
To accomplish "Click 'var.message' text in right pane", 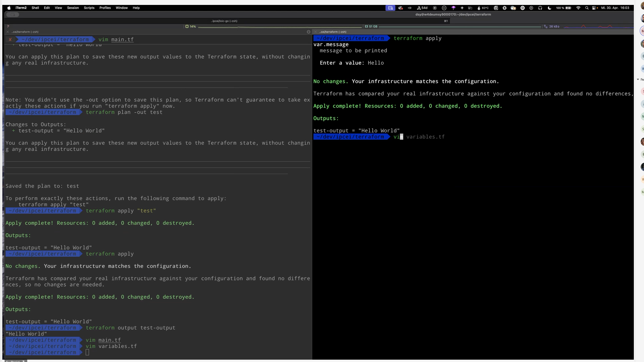I will (331, 45).
